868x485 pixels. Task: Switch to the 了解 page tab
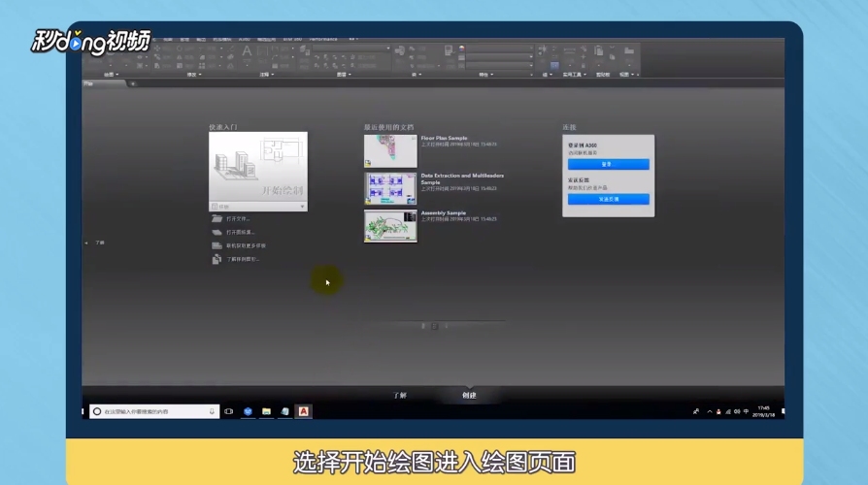(400, 396)
